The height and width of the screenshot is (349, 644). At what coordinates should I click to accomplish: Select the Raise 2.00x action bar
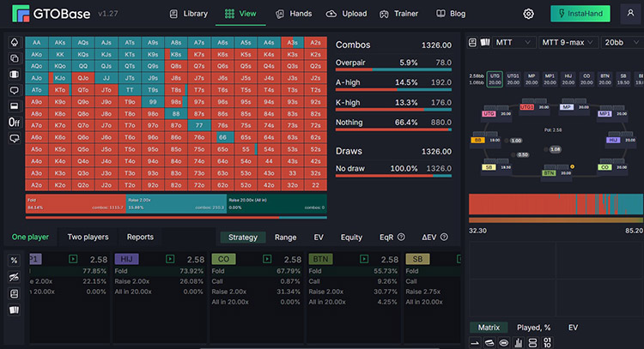[176, 203]
